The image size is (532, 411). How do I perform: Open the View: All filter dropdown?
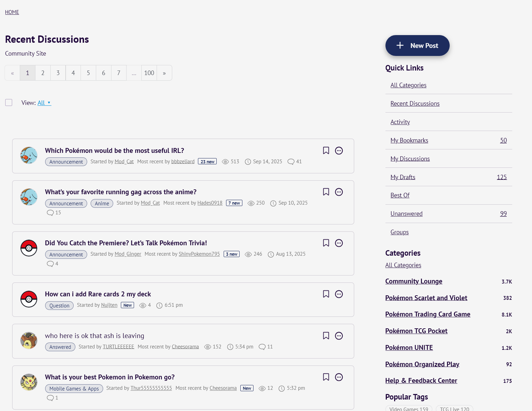pos(44,103)
